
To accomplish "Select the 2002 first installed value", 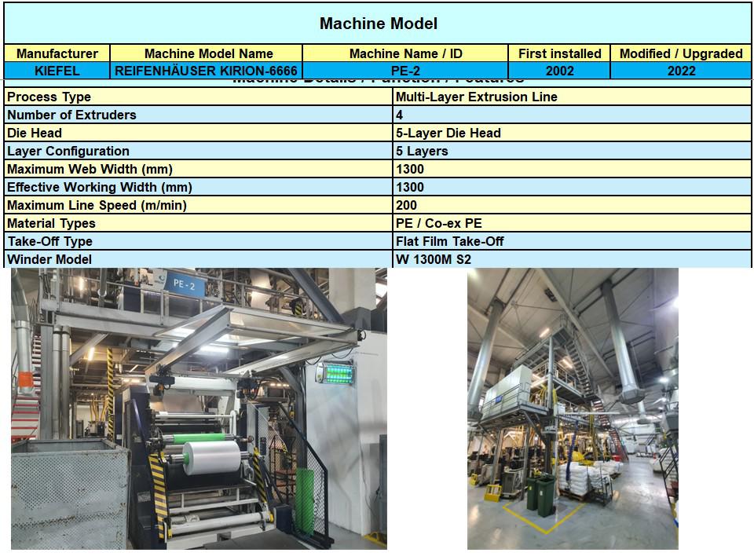I will 559,71.
